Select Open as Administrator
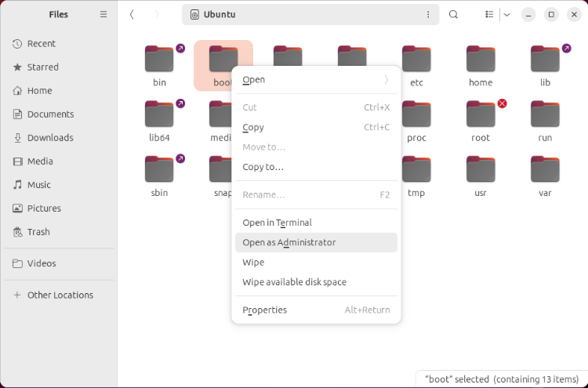Screen dimensions: 588x388 pyautogui.click(x=316, y=242)
